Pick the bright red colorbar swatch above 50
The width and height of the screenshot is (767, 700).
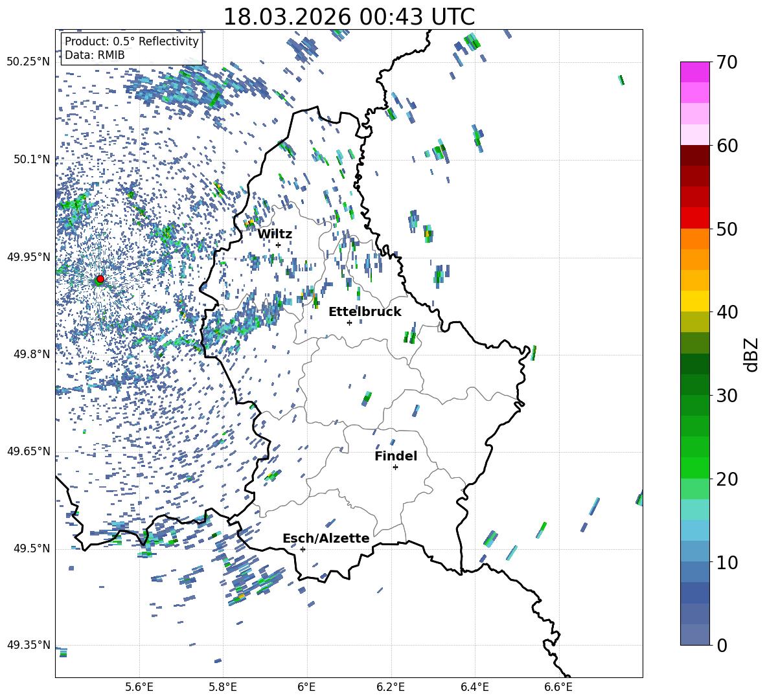point(695,218)
